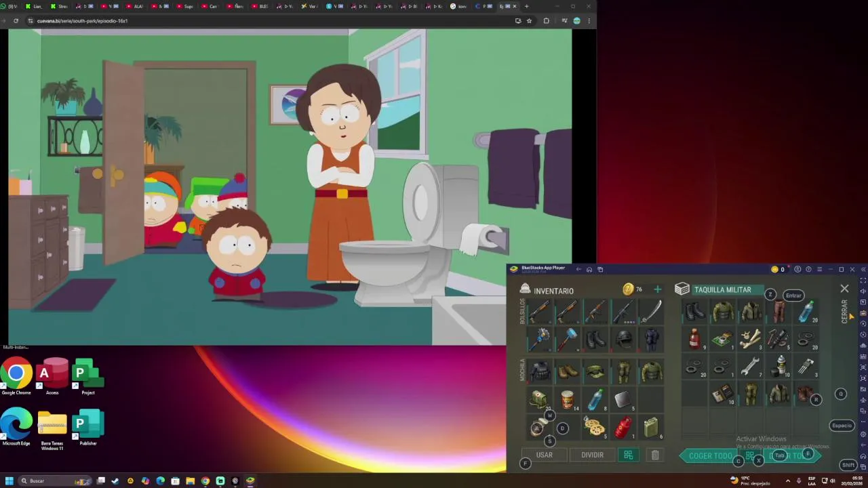Screen dimensions: 868x488
Task: Select the circuit board in military locker
Action: [722, 338]
